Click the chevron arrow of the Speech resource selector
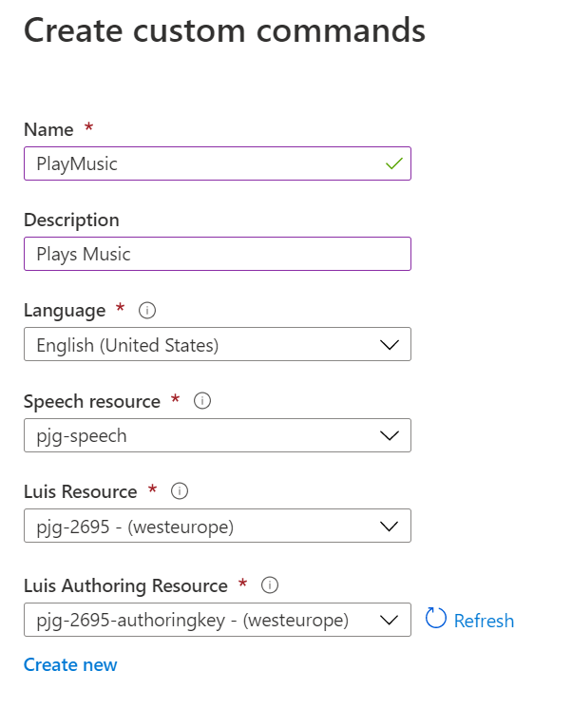The image size is (572, 728). [x=389, y=435]
